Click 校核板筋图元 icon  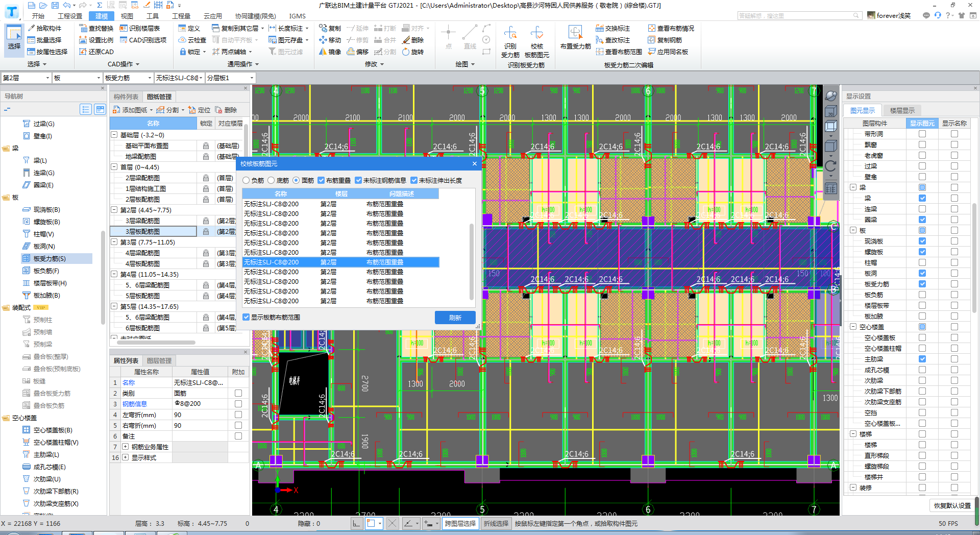point(536,34)
